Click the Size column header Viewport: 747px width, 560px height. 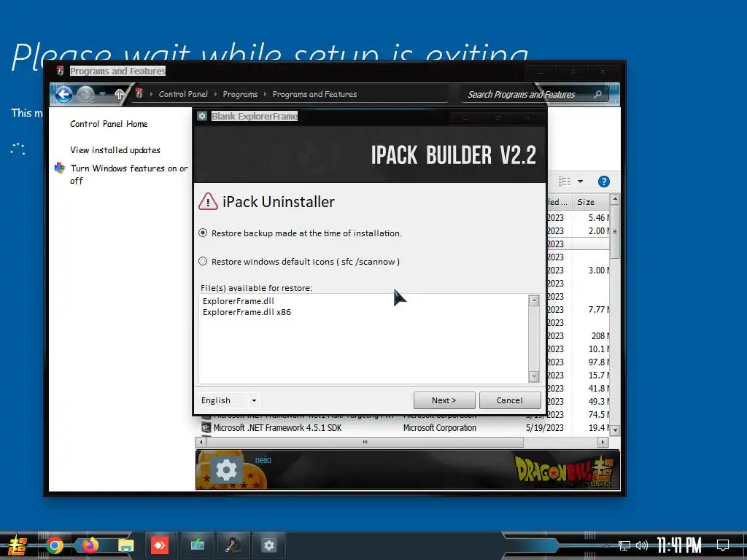point(591,202)
